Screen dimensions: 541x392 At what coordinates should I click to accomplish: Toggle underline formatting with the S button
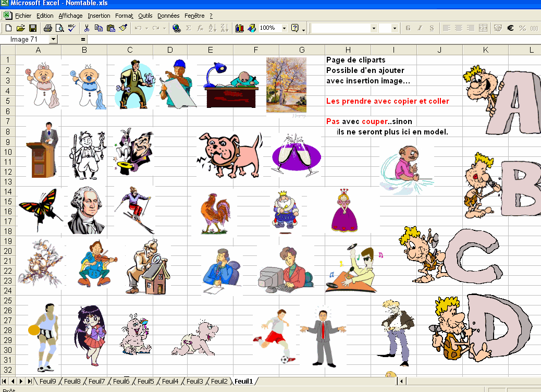click(432, 28)
